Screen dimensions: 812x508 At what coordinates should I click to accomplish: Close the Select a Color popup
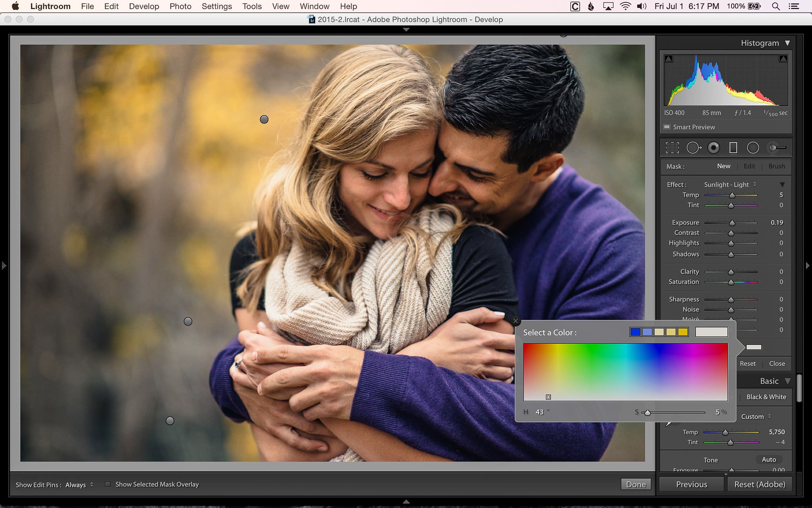[515, 321]
